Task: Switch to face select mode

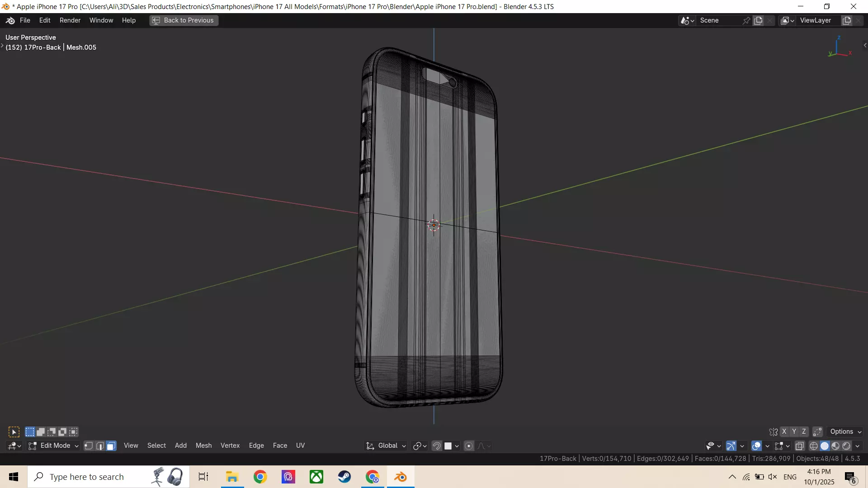Action: pos(111,446)
